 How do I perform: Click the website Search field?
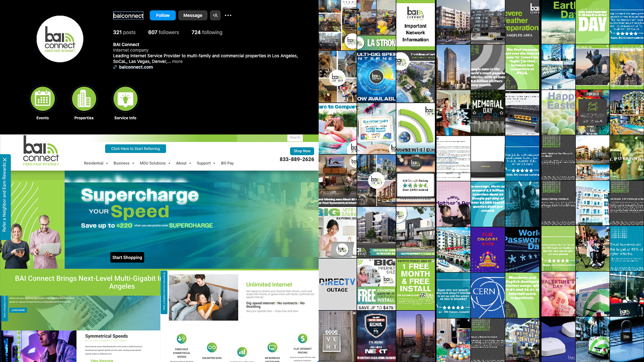(x=295, y=137)
